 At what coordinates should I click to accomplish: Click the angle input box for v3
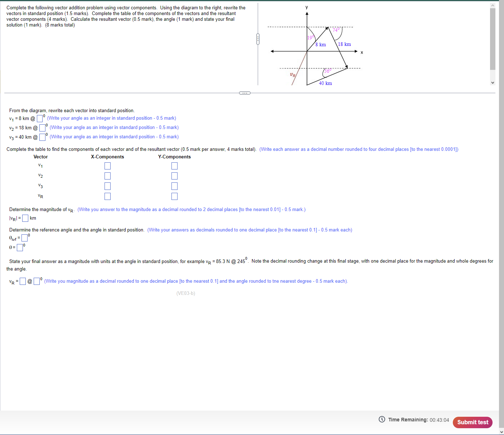(x=42, y=137)
